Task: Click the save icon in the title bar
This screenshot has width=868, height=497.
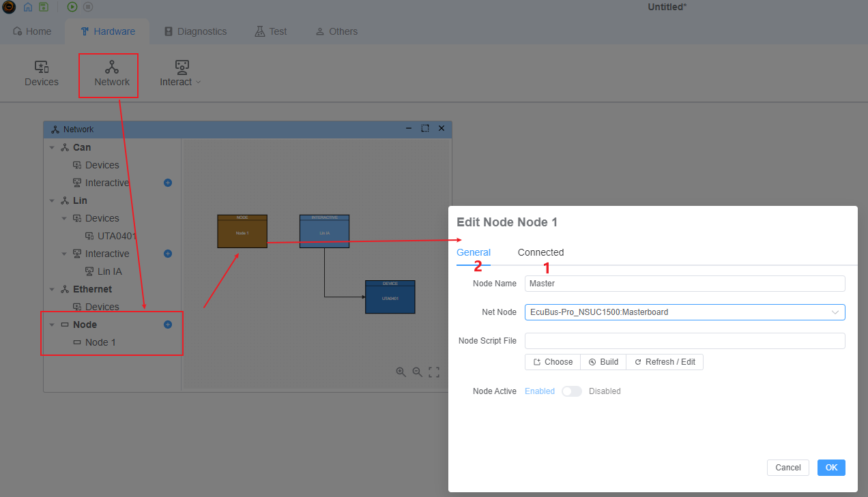Action: 44,7
